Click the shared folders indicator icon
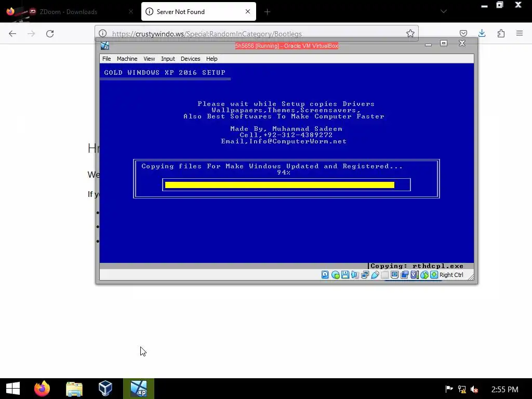 click(385, 275)
